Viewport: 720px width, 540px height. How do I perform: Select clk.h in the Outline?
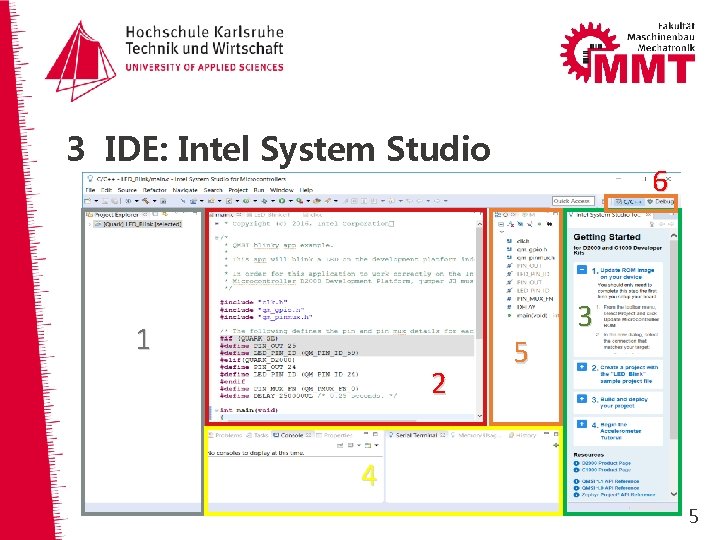[x=519, y=241]
